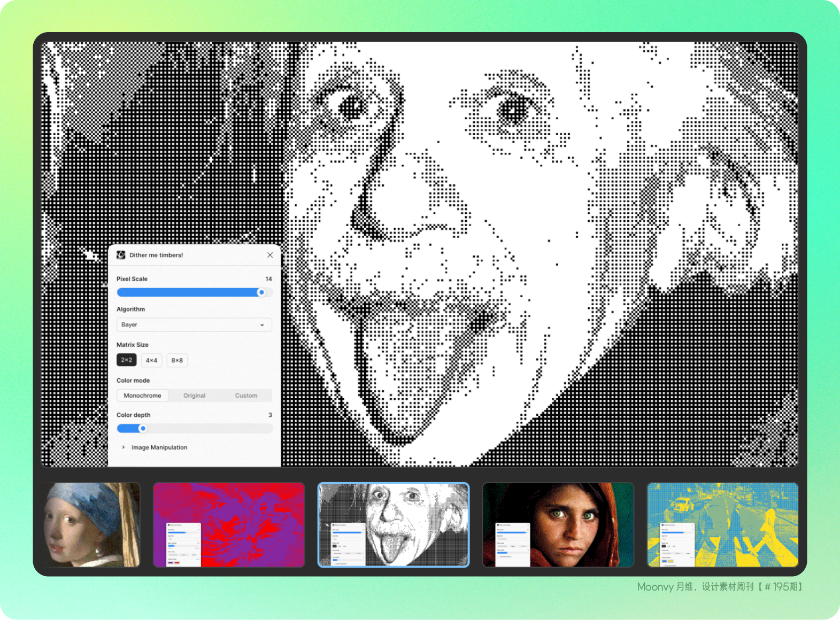
Task: Close the Dither me timbers panel
Action: 270,255
